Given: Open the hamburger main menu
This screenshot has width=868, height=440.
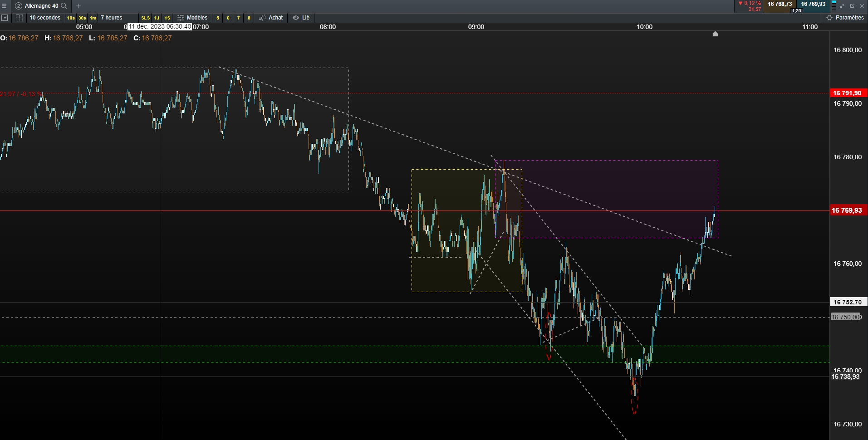Looking at the screenshot, I should click(4, 6).
